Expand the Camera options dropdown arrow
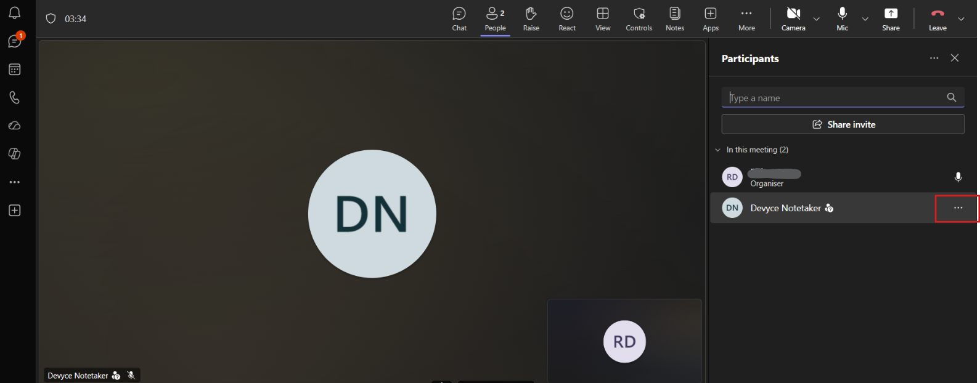This screenshot has height=383, width=980. [x=817, y=19]
